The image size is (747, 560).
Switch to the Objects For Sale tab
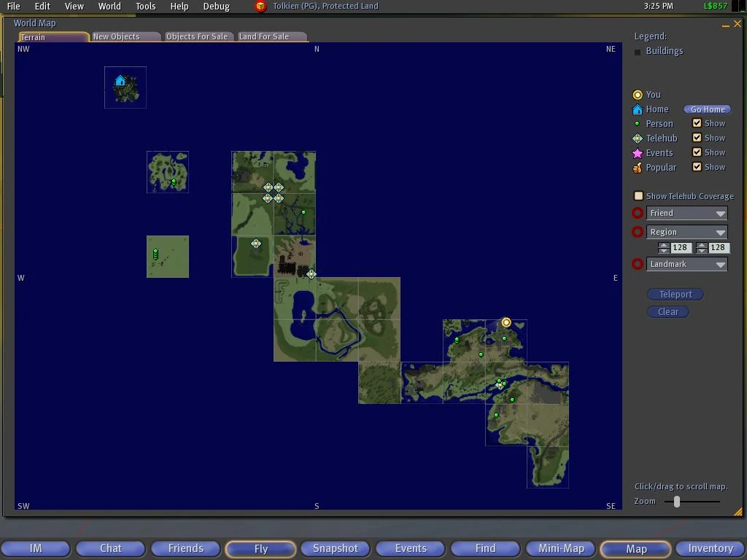pos(198,36)
